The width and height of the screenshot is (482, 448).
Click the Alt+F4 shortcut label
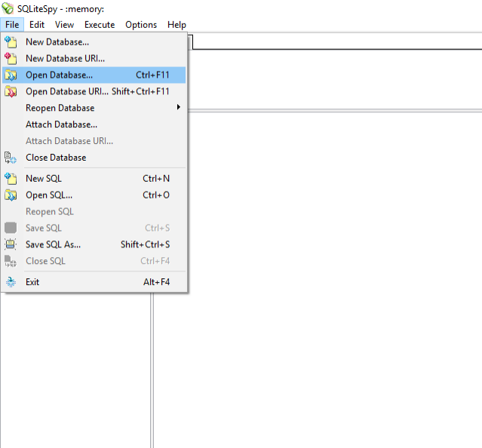pyautogui.click(x=156, y=282)
